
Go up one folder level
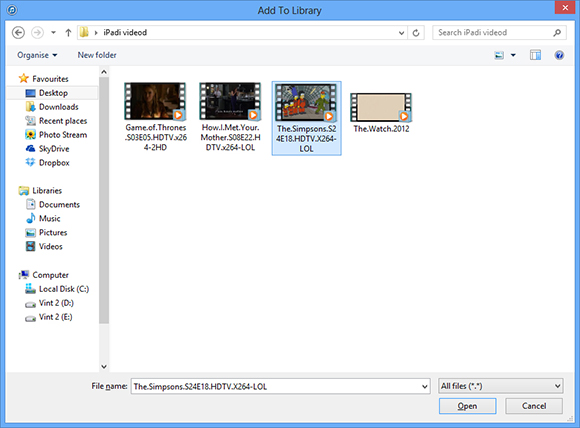coord(68,33)
